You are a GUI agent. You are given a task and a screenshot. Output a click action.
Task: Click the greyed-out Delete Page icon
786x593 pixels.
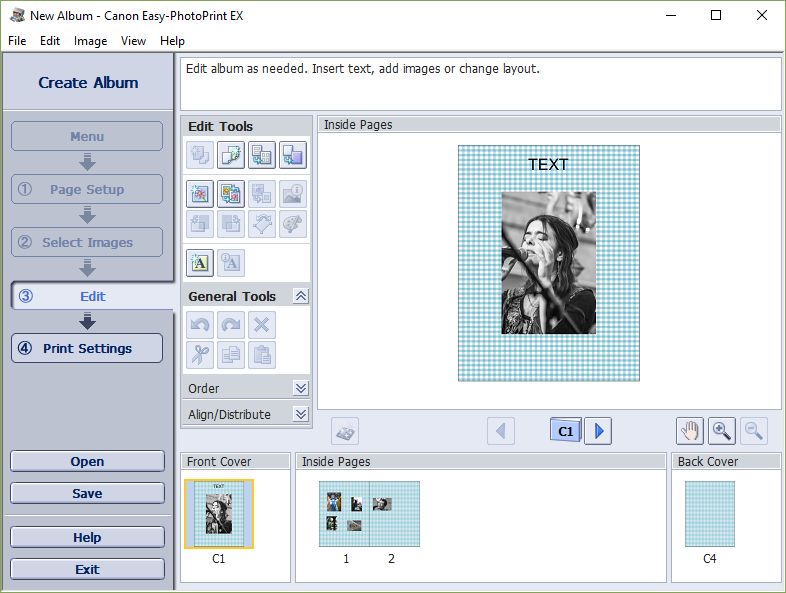tap(200, 154)
